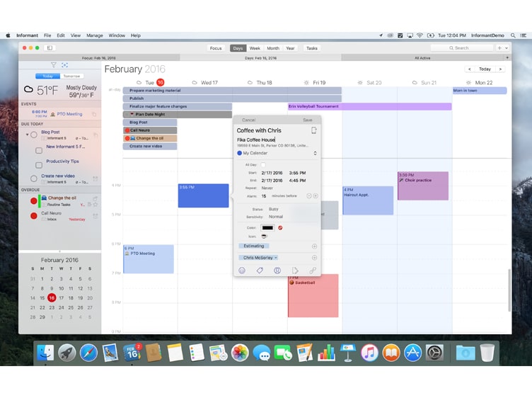
Task: Change the Repeat value Never
Action: pos(267,188)
